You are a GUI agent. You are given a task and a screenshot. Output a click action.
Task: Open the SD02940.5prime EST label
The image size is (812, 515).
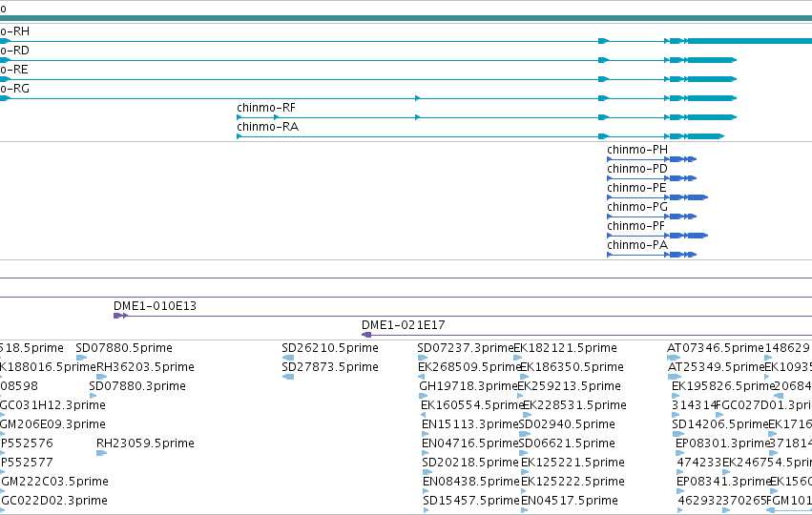point(567,424)
